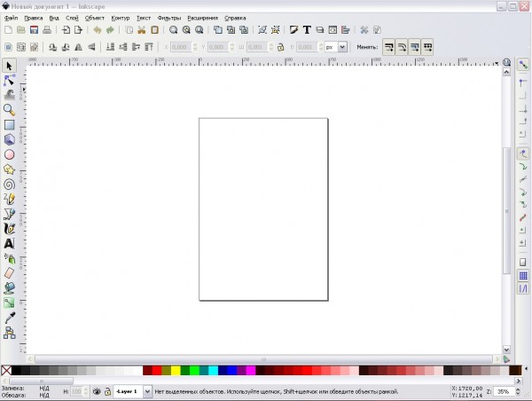This screenshot has width=532, height=401.
Task: Select the Ellipse circle tool
Action: point(9,154)
